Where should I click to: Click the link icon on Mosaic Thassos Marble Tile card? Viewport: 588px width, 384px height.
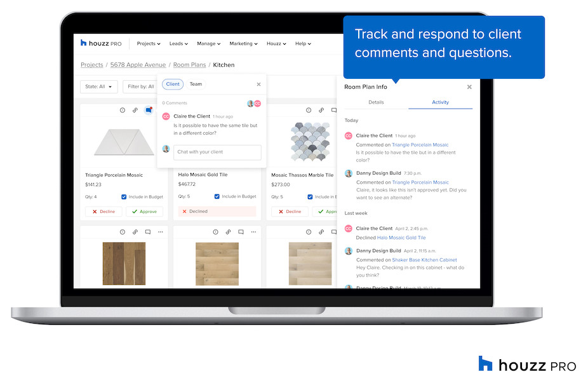(321, 110)
